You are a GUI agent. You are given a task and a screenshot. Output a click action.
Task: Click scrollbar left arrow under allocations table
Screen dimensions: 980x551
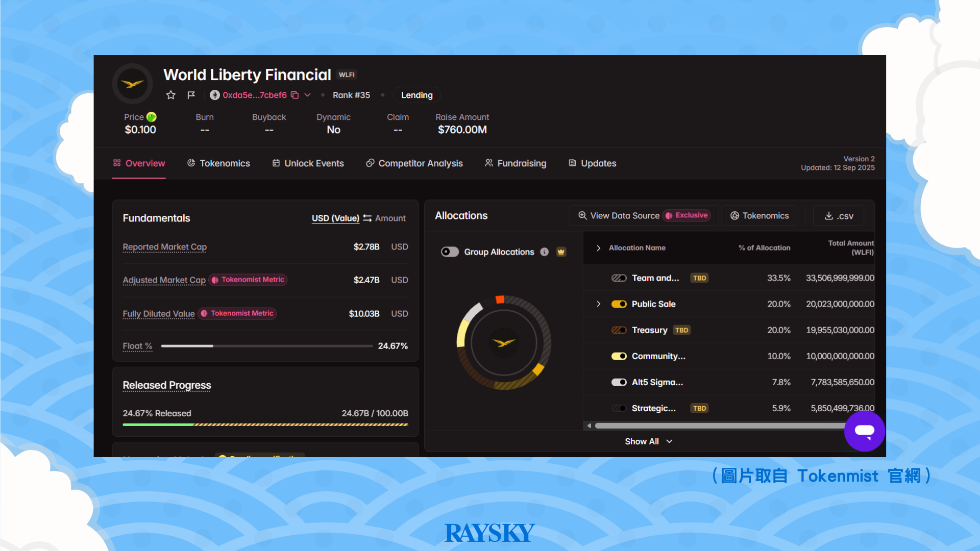tap(589, 425)
